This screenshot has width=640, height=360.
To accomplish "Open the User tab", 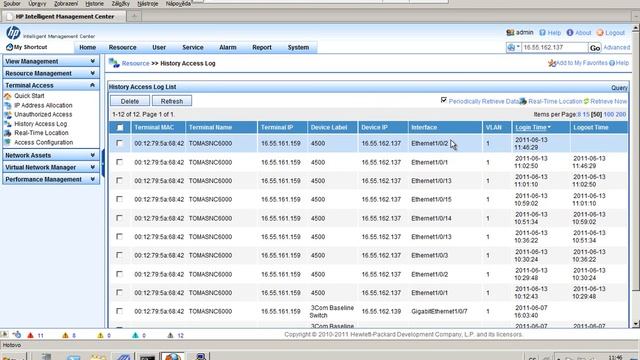I will click(159, 47).
